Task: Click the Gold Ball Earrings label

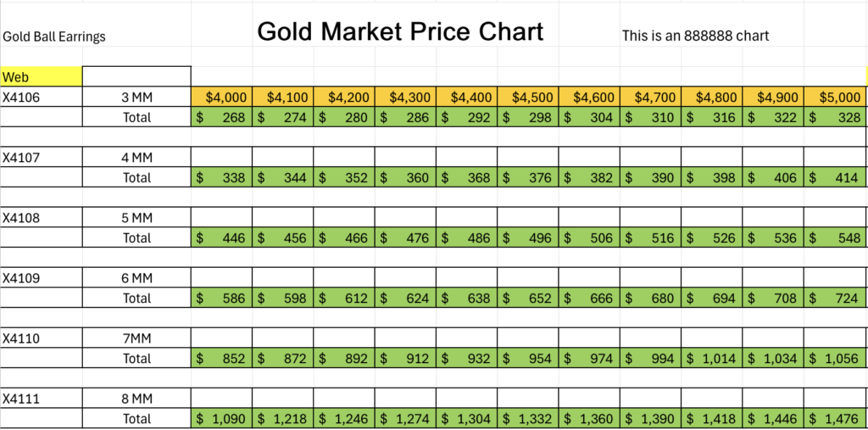Action: tap(54, 36)
